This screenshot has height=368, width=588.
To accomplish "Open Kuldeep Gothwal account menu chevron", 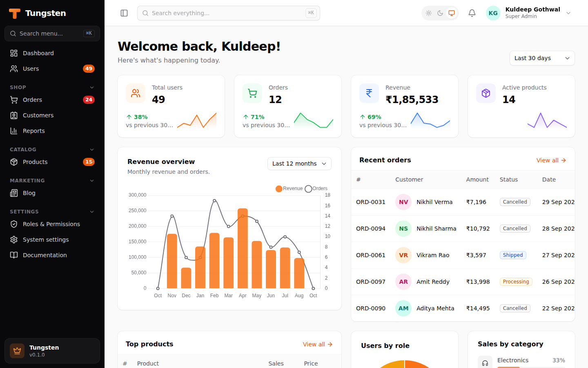I will point(568,13).
